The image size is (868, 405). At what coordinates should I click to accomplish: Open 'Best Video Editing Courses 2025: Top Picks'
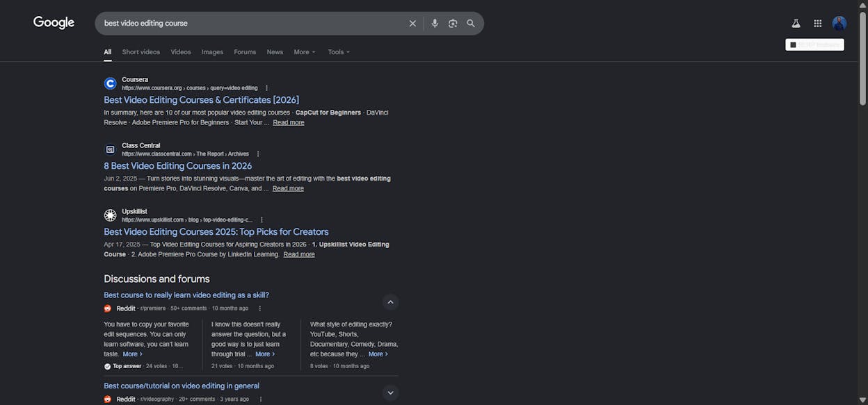216,232
